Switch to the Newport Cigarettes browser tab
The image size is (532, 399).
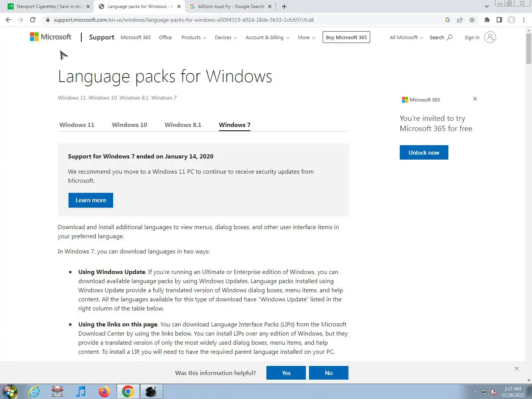[x=49, y=6]
